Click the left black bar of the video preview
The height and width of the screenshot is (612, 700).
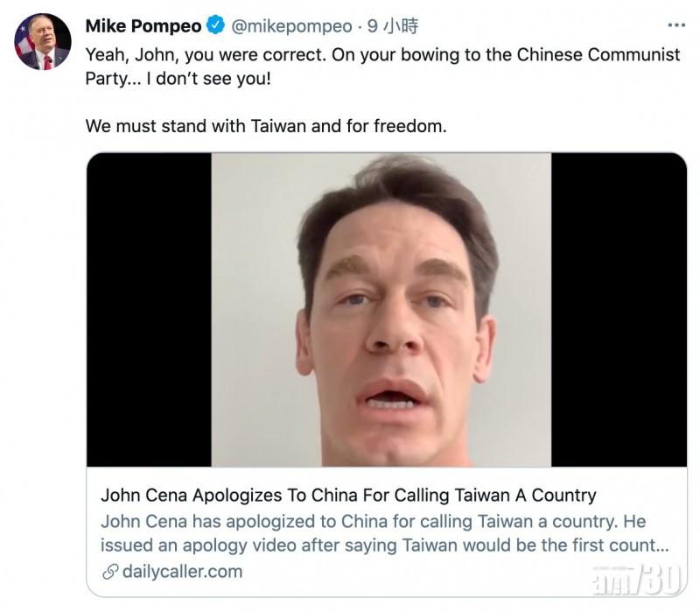149,310
